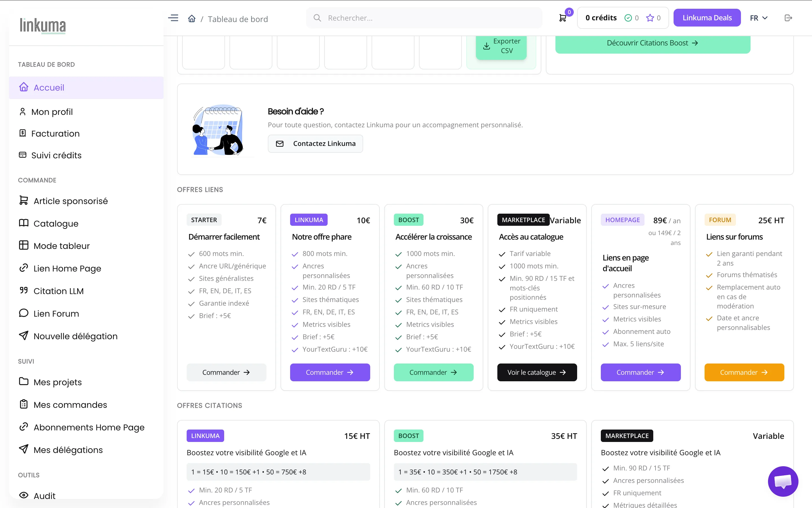Click the Mode tableur grid icon
The image size is (812, 508).
[23, 246]
